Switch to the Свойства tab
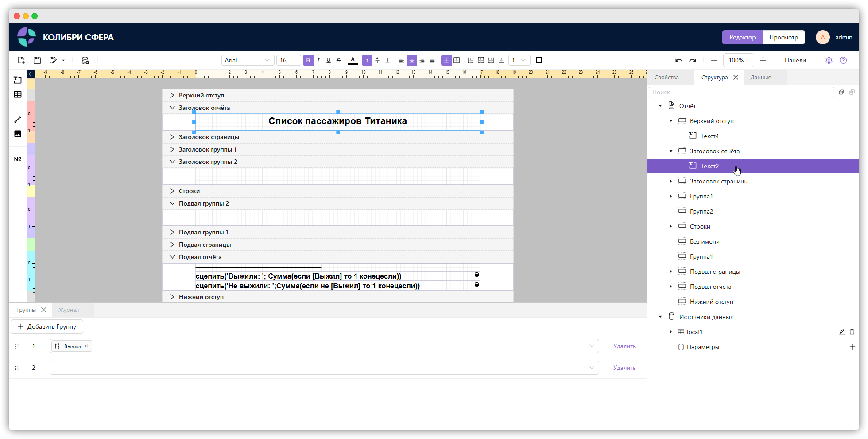The width and height of the screenshot is (868, 439). pyautogui.click(x=666, y=77)
